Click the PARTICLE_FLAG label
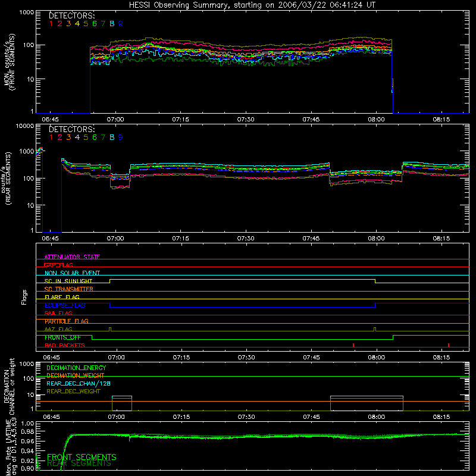The image size is (476, 476). [67, 321]
